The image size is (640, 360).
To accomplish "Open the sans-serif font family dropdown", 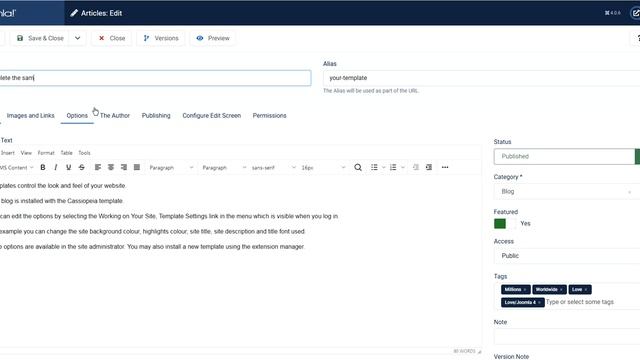I will tap(273, 168).
